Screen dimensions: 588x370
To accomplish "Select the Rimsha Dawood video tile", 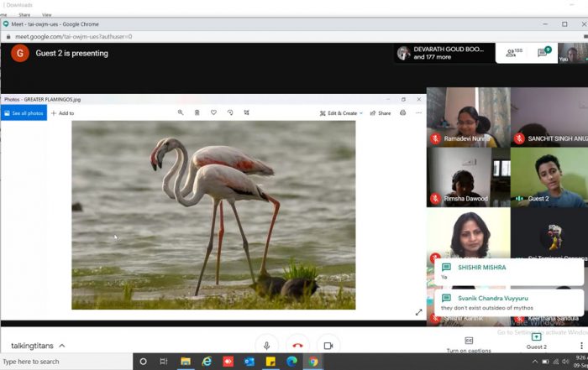I will click(469, 177).
